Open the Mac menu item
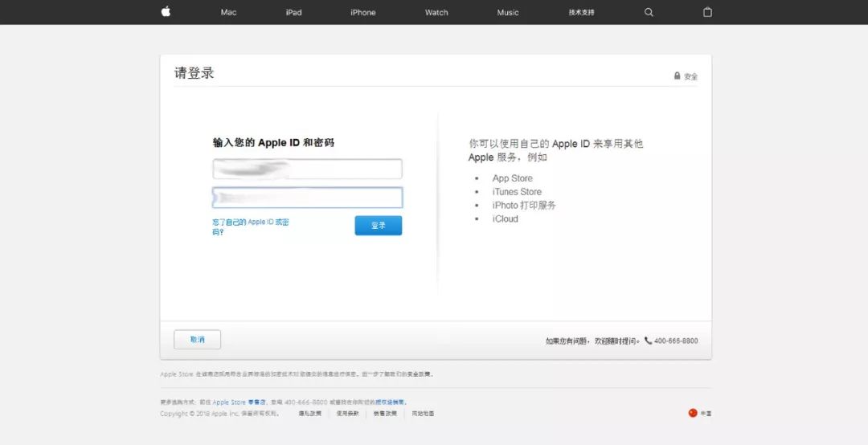Viewport: 868px width, 445px height. 228,13
